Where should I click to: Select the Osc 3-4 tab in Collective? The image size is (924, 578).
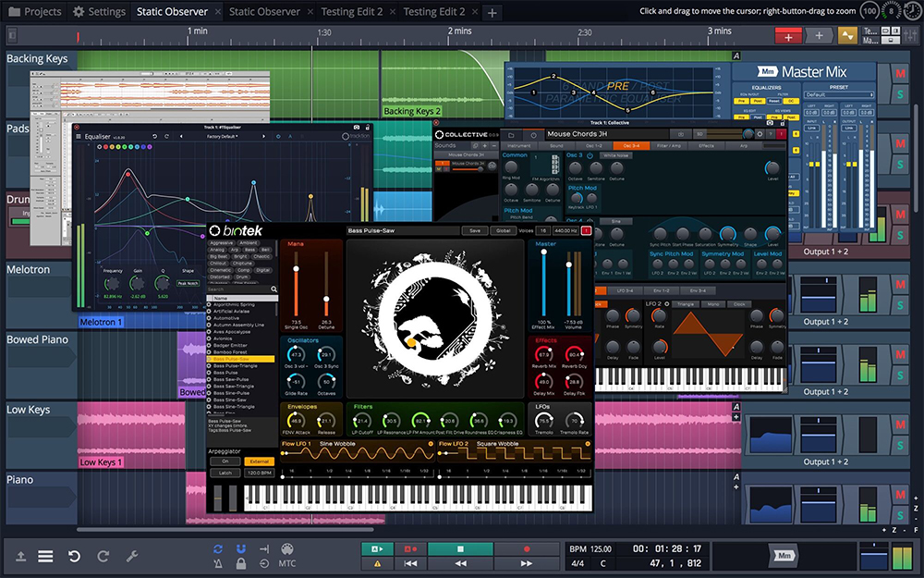click(631, 146)
